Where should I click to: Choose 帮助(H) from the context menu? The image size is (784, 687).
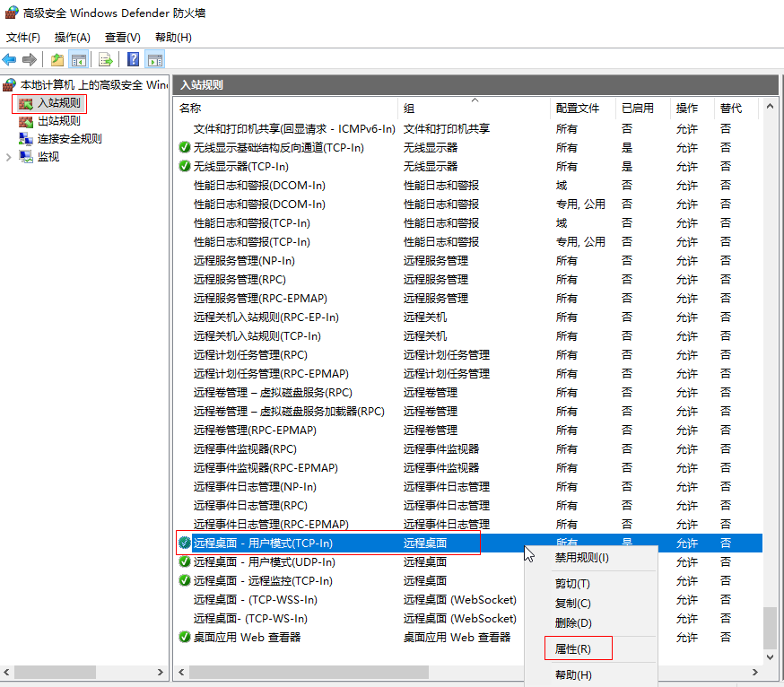coord(591,675)
